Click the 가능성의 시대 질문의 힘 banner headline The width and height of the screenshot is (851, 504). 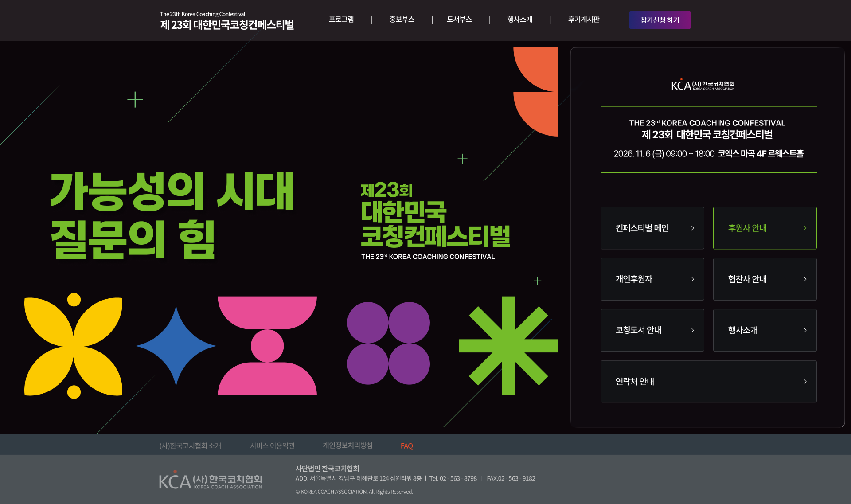pos(172,215)
